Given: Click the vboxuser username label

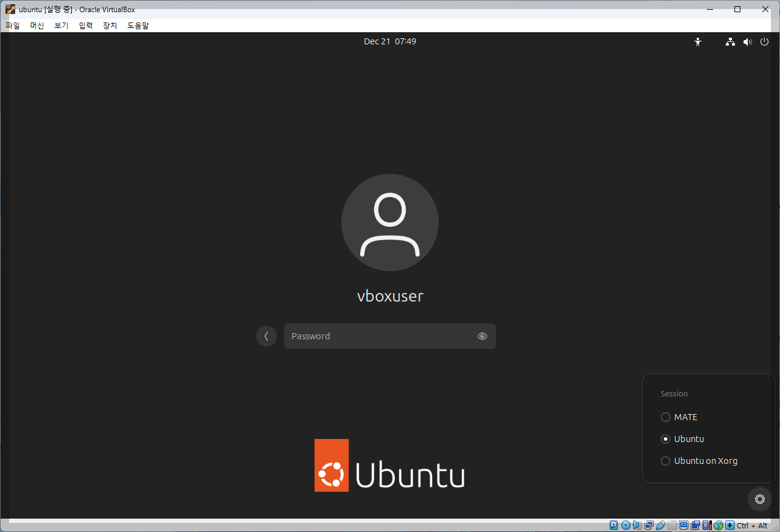Looking at the screenshot, I should tap(390, 296).
